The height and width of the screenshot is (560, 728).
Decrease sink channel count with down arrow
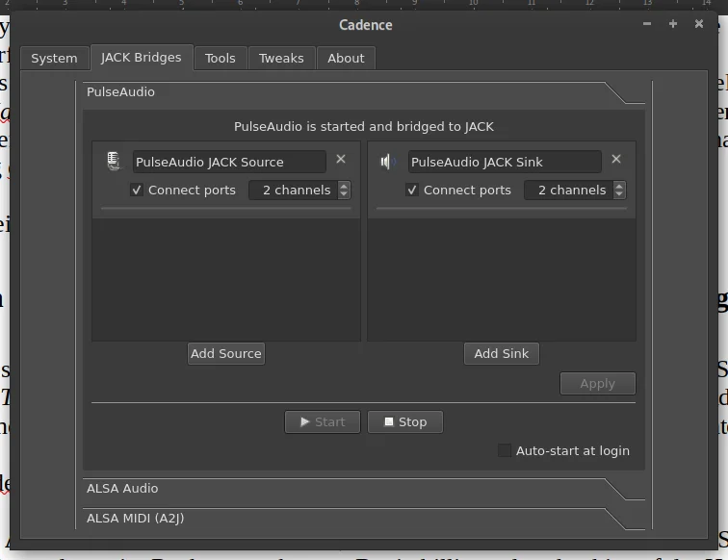point(619,194)
